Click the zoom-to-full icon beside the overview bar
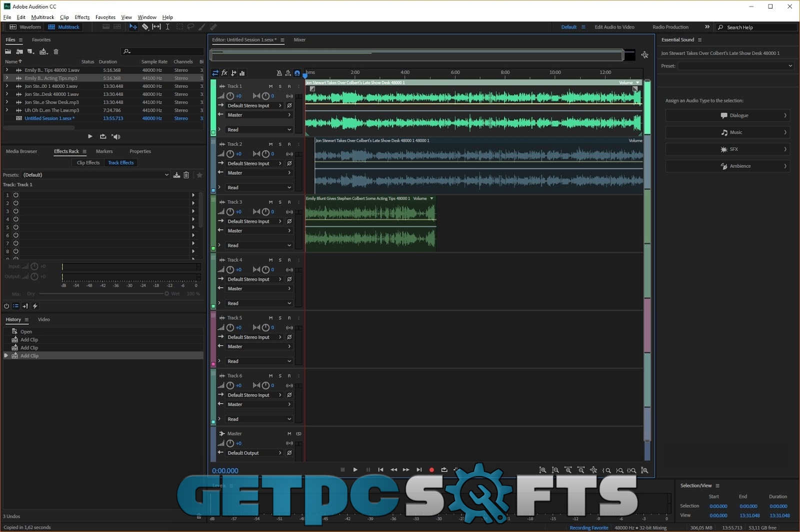 [644, 55]
